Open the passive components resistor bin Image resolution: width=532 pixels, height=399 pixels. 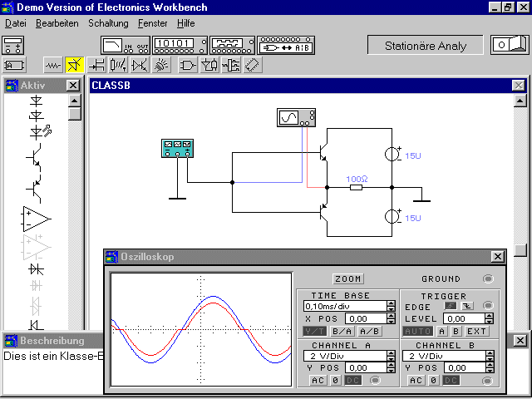54,65
